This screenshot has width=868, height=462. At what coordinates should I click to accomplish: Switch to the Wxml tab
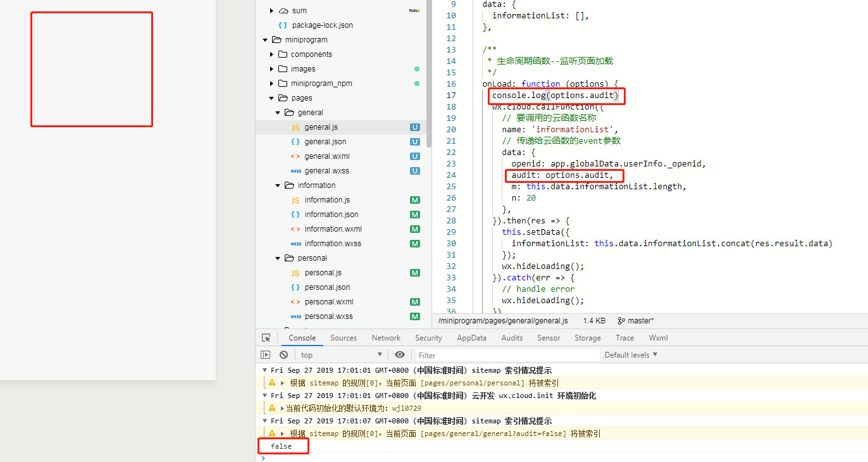pyautogui.click(x=658, y=338)
